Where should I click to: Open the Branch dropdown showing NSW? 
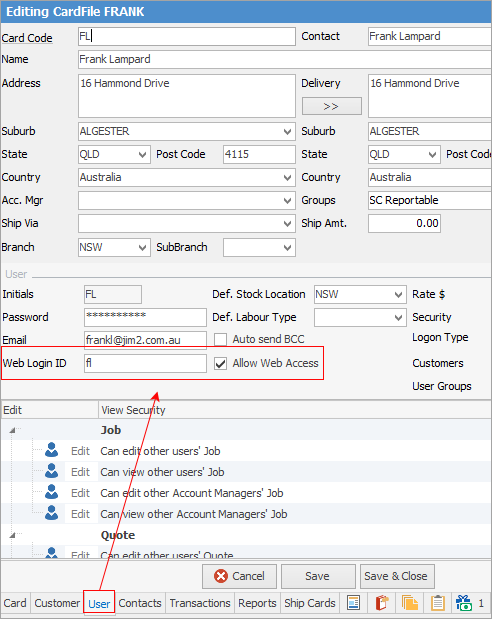coord(143,248)
